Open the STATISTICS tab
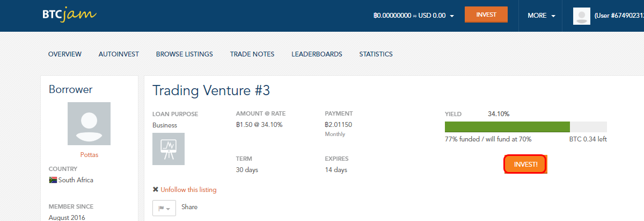The width and height of the screenshot is (644, 221). click(376, 54)
